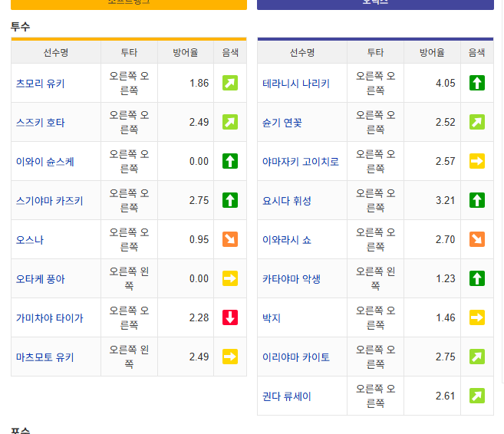The image size is (504, 434).
Task: Click the 2.57 ERA value for 야마자키 고이치로
Action: [x=446, y=161]
